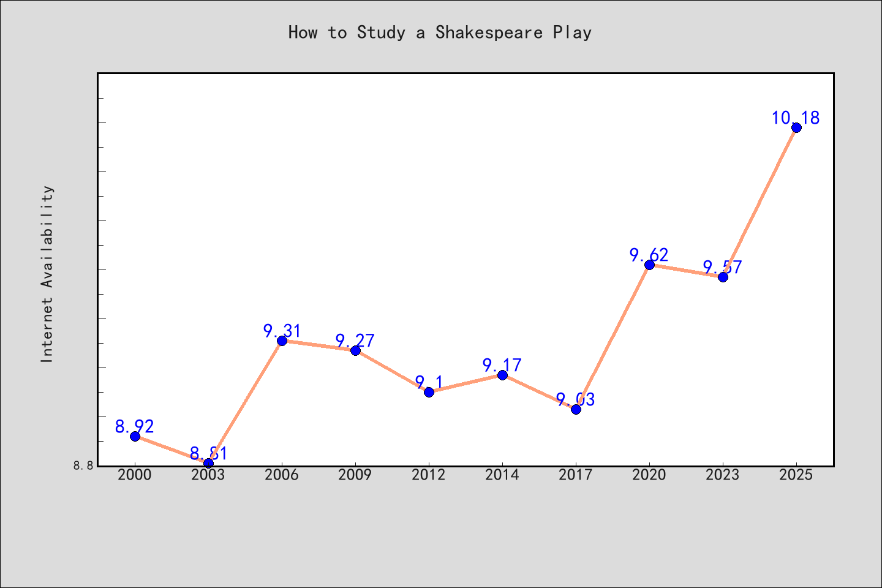Click the chart title 'How to Study a Shakespeare Play'
The width and height of the screenshot is (882, 588).
pos(440,32)
